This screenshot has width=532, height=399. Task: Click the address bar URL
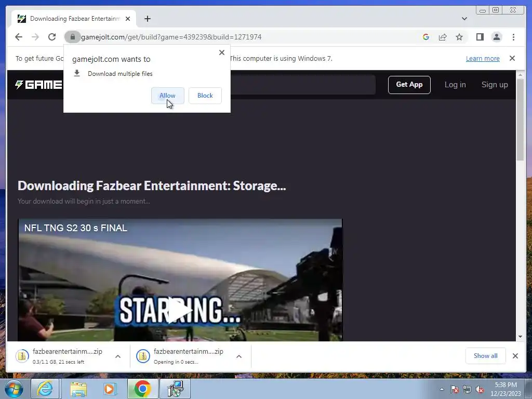coord(171,37)
